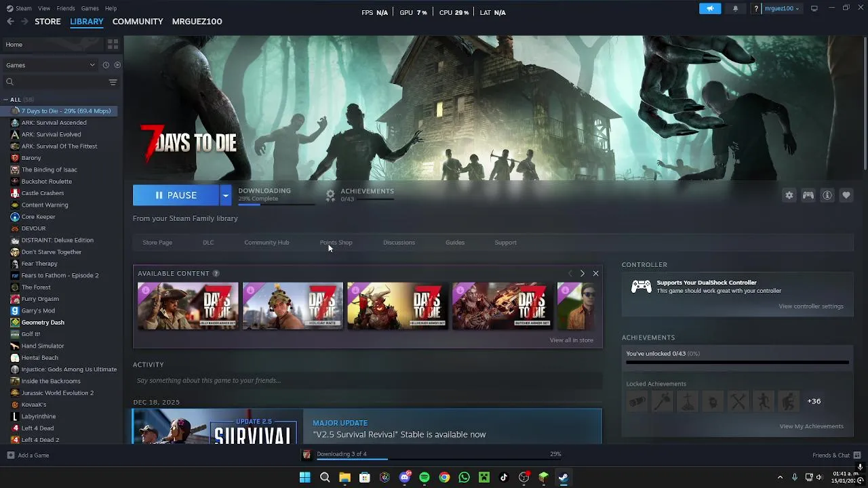Show hidden system tray icons chevron

pyautogui.click(x=780, y=477)
